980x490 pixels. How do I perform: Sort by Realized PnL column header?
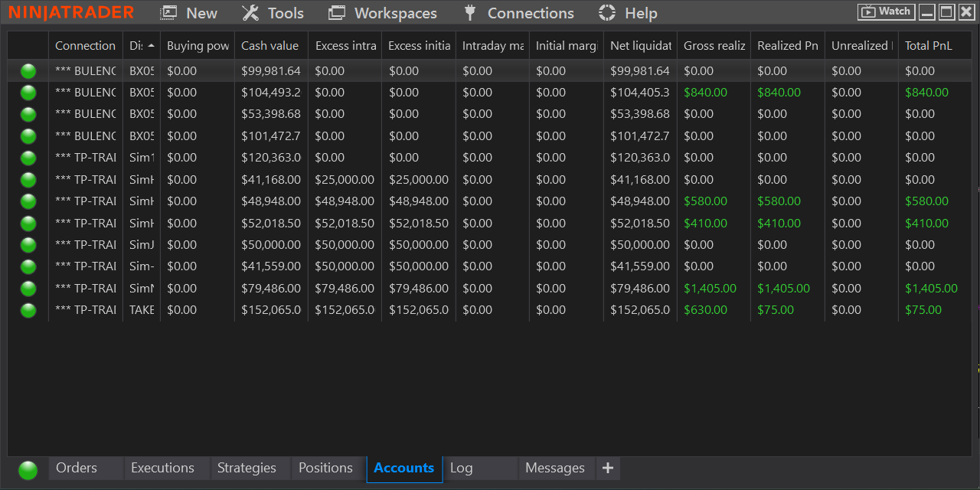pyautogui.click(x=788, y=46)
